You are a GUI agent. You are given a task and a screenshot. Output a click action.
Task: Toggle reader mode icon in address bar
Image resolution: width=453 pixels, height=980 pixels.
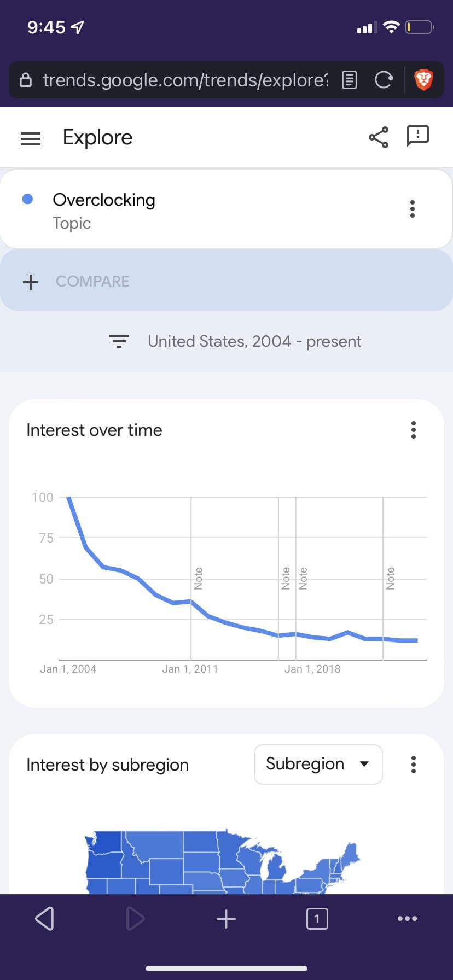[x=350, y=80]
